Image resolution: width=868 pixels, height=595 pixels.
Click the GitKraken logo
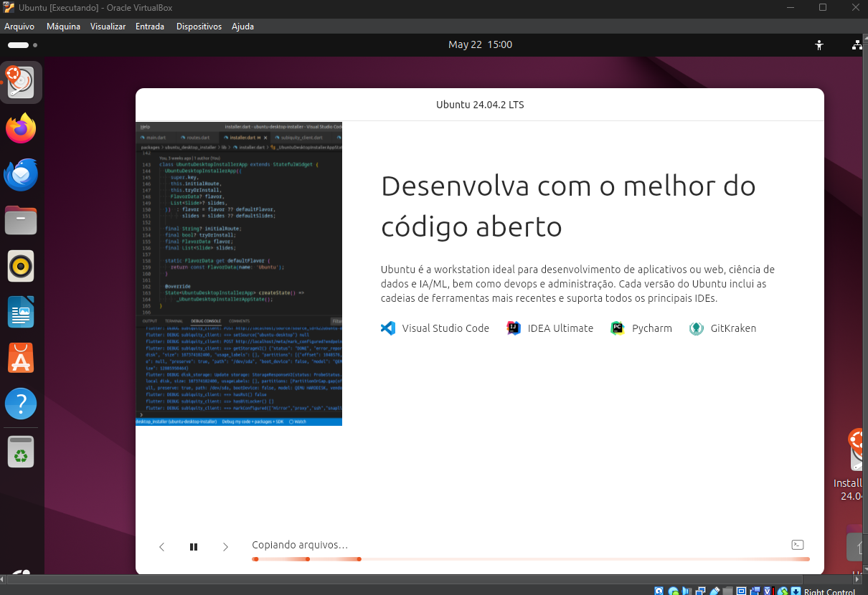[x=696, y=328]
